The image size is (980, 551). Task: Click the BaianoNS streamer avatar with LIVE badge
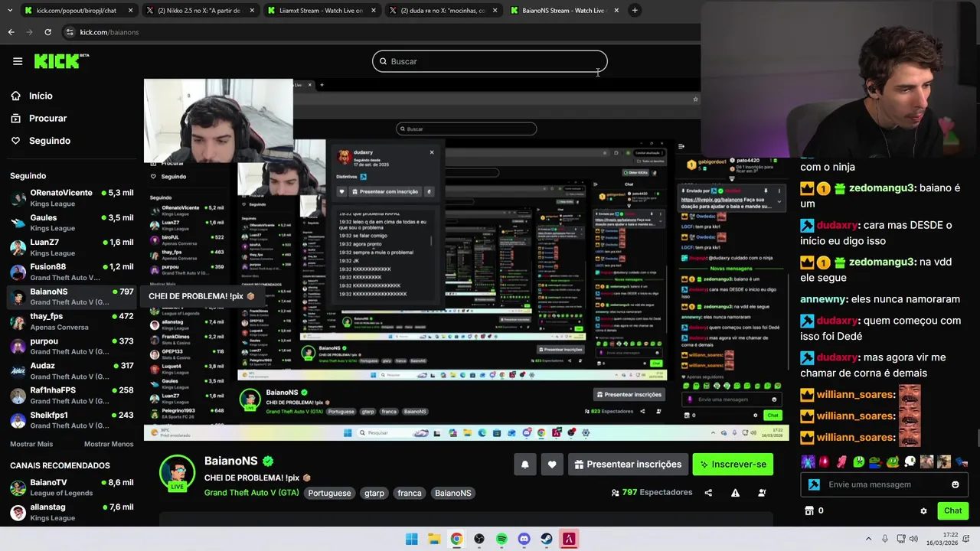[177, 474]
